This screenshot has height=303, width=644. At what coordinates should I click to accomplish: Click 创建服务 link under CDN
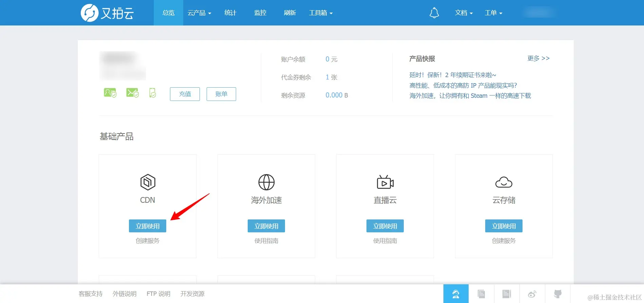point(148,241)
